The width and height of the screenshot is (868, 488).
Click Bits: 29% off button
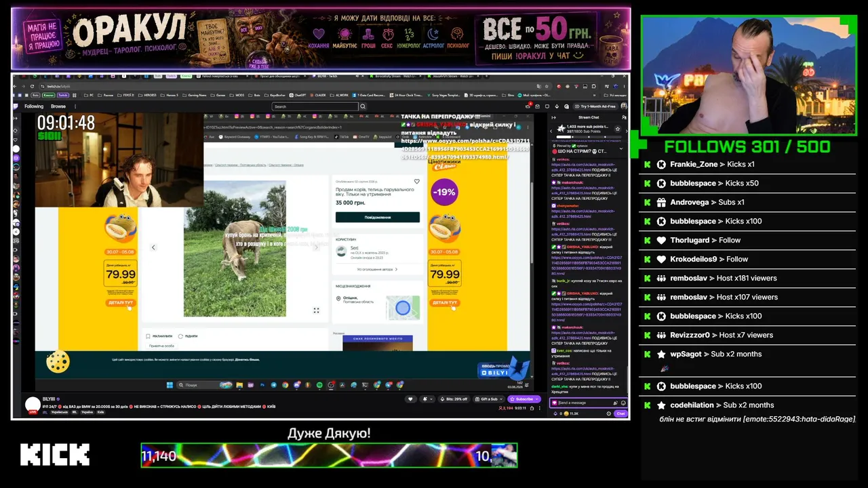tap(454, 399)
